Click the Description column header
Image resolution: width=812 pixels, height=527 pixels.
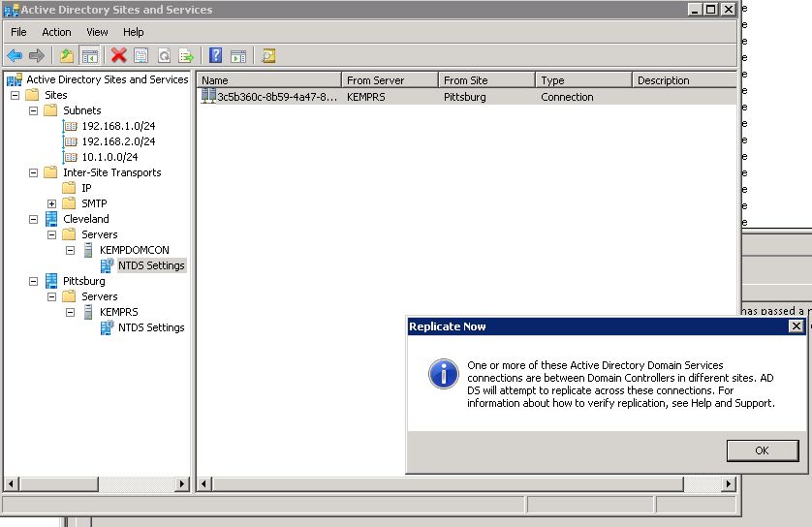[x=685, y=80]
